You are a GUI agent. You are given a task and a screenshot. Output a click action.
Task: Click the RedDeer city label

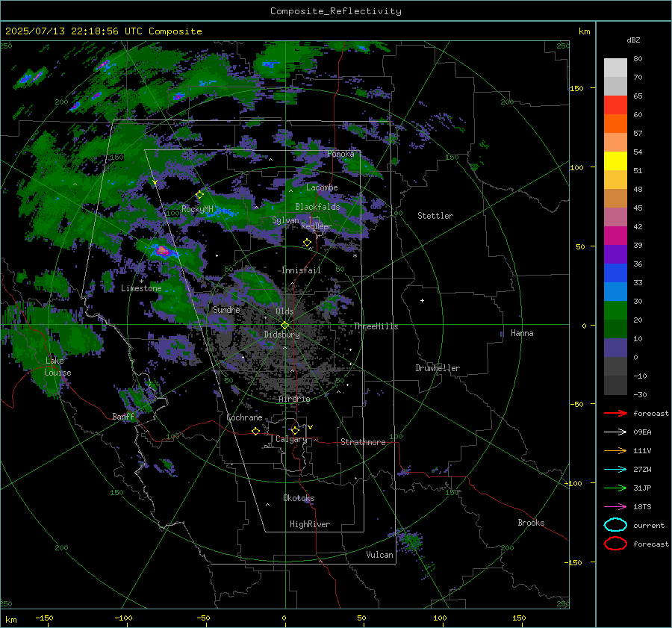[x=317, y=226]
